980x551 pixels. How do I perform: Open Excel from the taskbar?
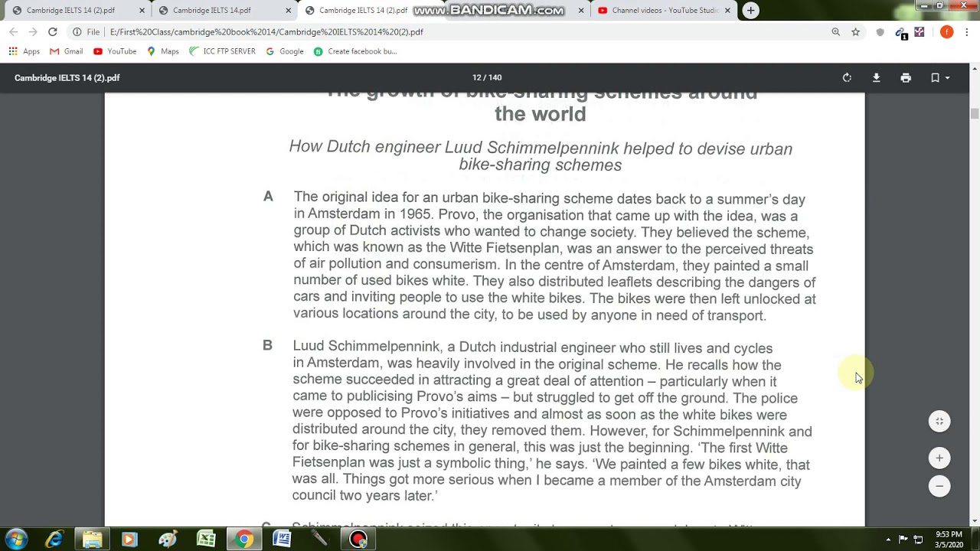206,540
